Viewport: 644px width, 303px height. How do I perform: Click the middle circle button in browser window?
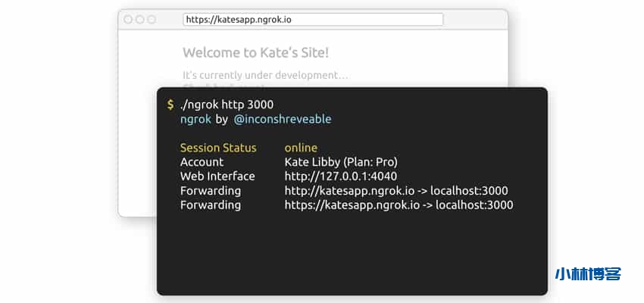(x=139, y=20)
